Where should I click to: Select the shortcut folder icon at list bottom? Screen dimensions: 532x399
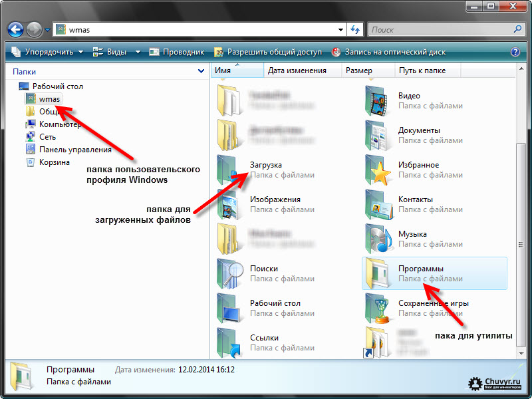tap(376, 343)
